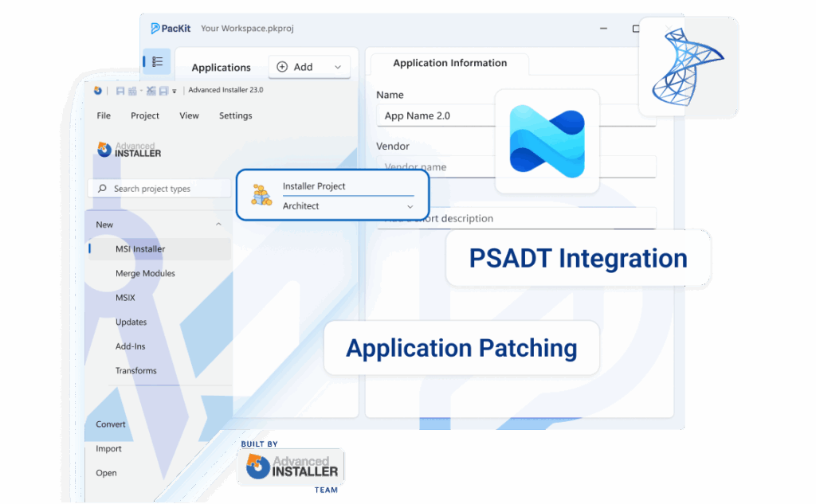Click the Add button in Applications
This screenshot has height=504, width=816.
(309, 67)
